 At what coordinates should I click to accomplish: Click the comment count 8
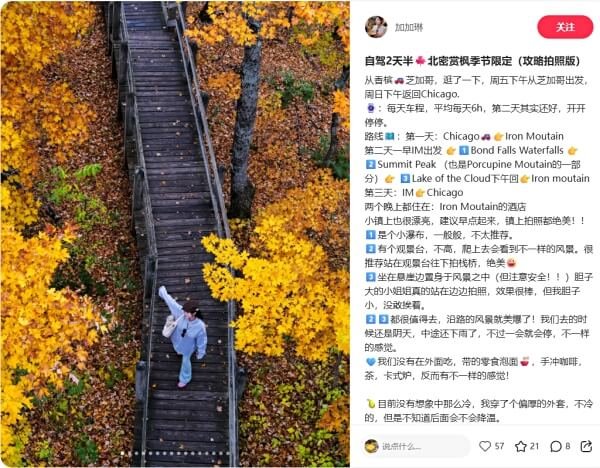[x=568, y=446]
